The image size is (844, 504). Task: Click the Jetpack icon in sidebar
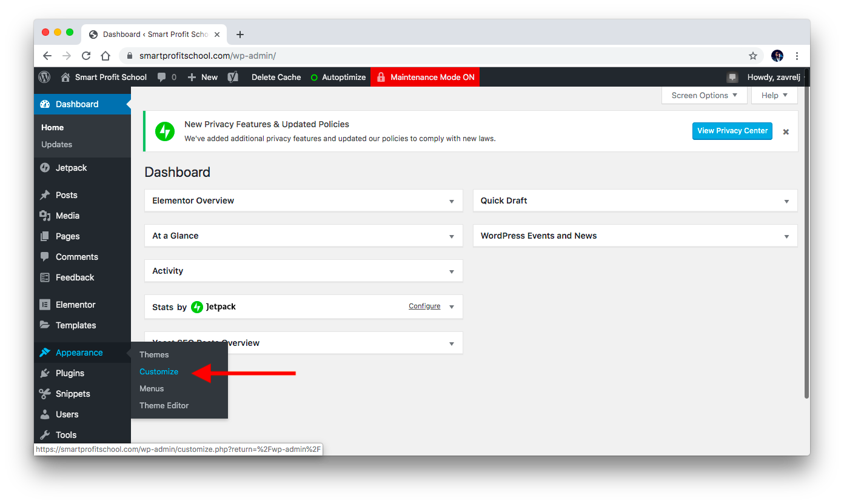pyautogui.click(x=45, y=168)
